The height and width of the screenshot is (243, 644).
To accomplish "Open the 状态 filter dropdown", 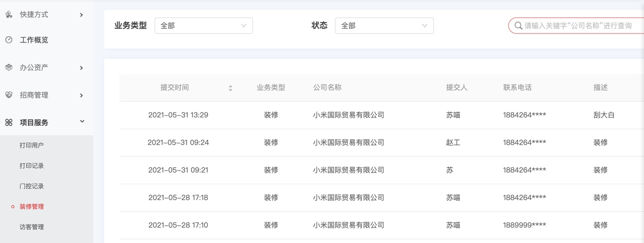I will tap(384, 26).
